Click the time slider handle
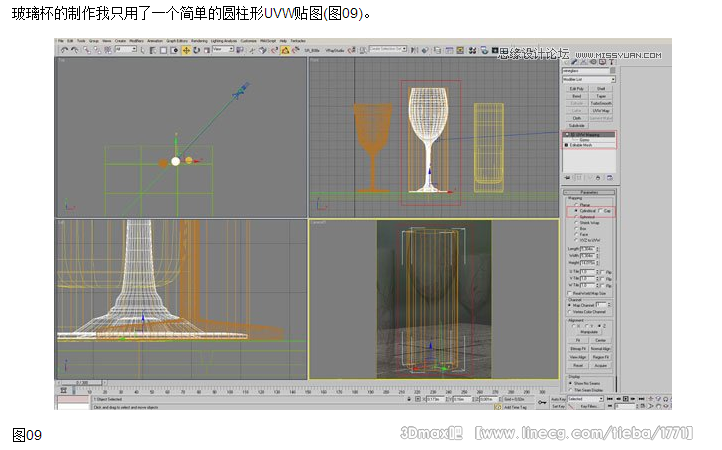 point(82,382)
